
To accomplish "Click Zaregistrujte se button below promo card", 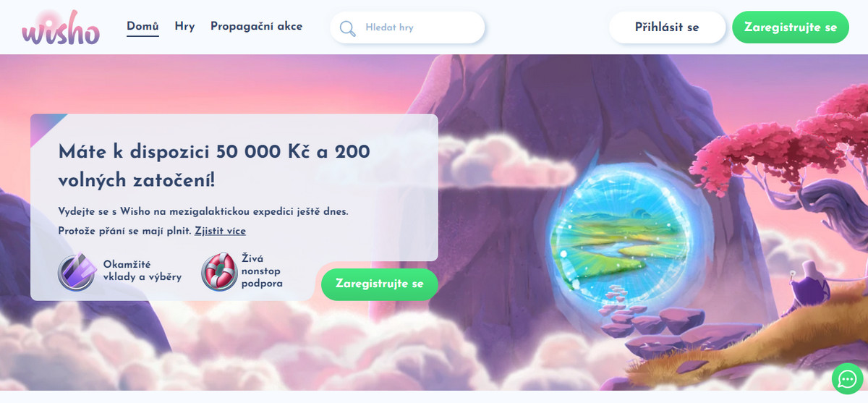I will (x=380, y=284).
